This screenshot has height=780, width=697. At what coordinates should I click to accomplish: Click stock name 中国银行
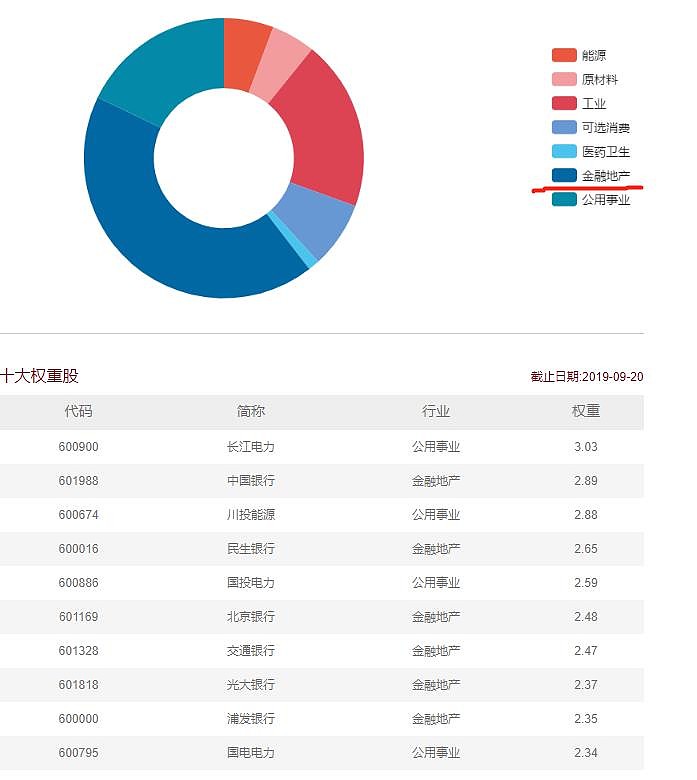click(251, 481)
